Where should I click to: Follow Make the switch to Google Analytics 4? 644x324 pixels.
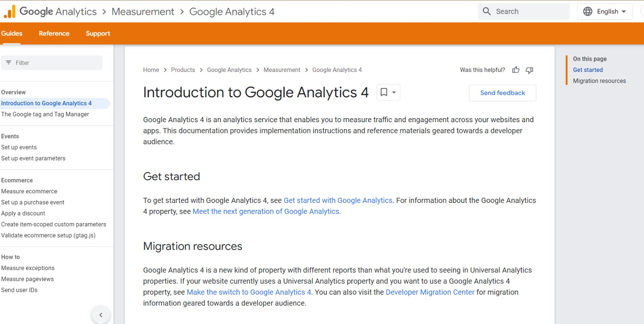249,292
